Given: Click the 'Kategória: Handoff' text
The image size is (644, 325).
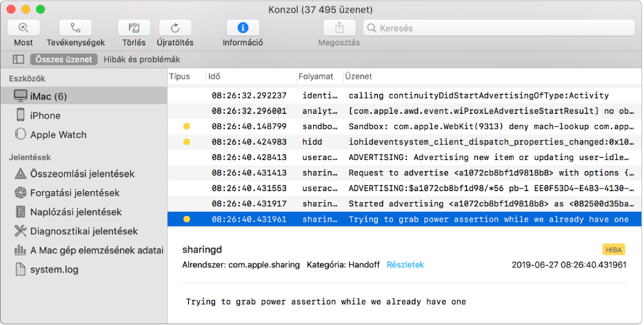Looking at the screenshot, I should 343,265.
